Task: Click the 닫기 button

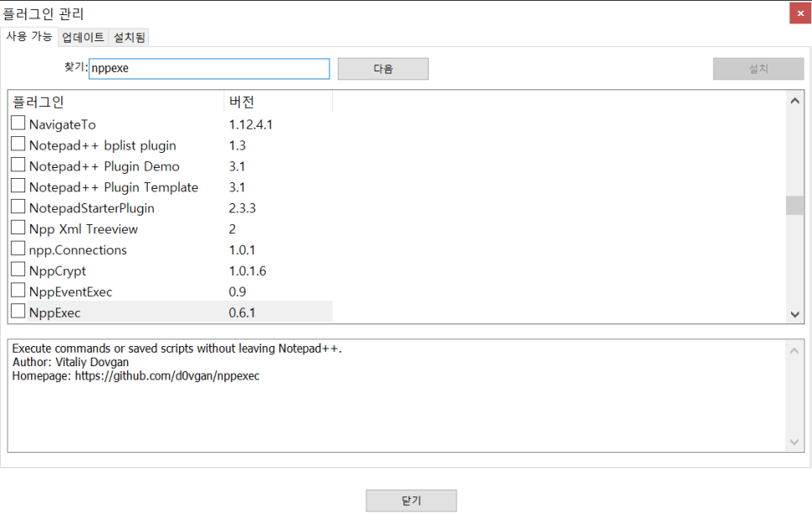Action: tap(411, 501)
